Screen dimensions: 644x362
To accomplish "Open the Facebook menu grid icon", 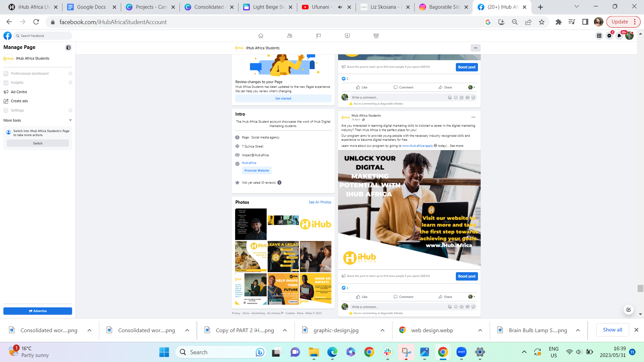I will (x=599, y=36).
